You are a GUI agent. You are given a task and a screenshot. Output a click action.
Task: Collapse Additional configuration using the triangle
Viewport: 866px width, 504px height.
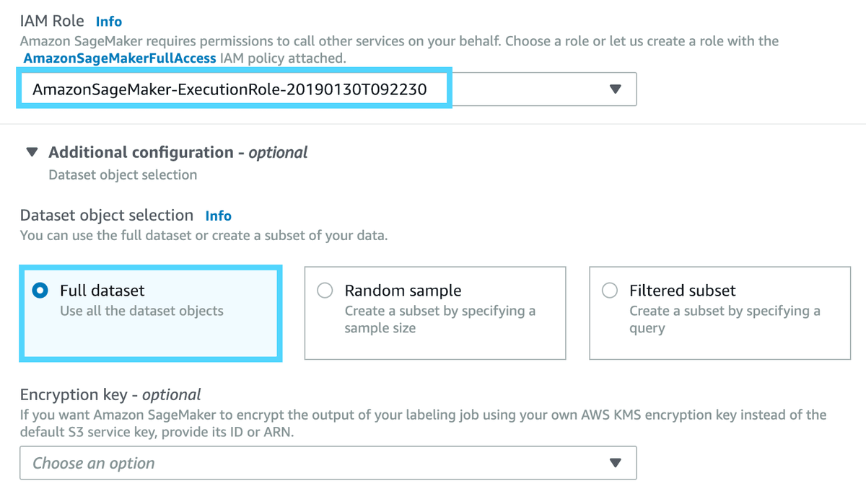(32, 153)
